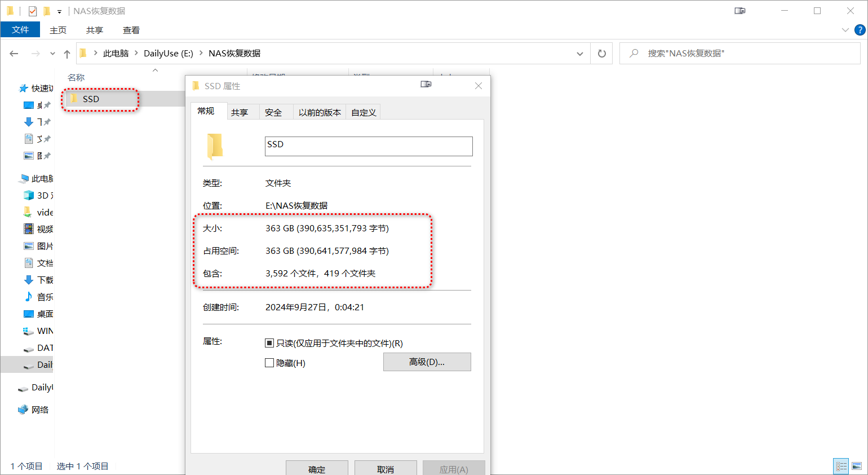Click the refresh icon beside address bar

click(601, 54)
